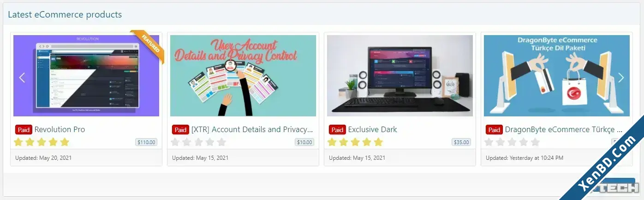The width and height of the screenshot is (644, 200).
Task: Click the Paid badge on Exclusive Dark
Action: (337, 130)
